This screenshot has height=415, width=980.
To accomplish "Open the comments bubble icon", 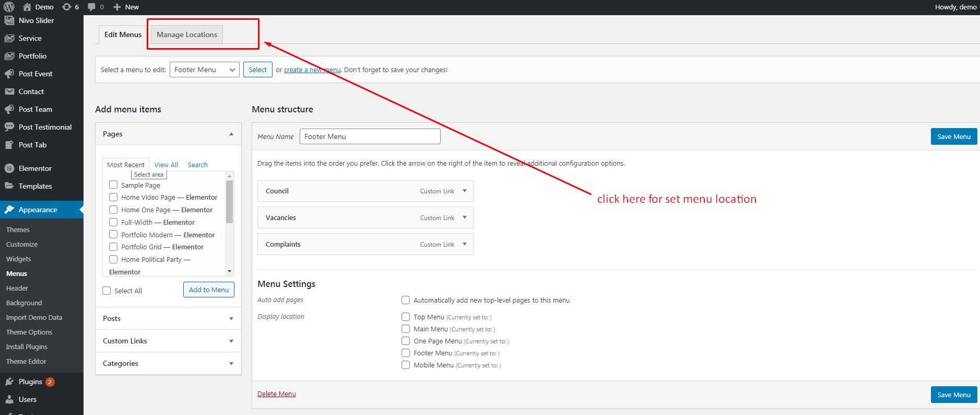I will pos(91,7).
